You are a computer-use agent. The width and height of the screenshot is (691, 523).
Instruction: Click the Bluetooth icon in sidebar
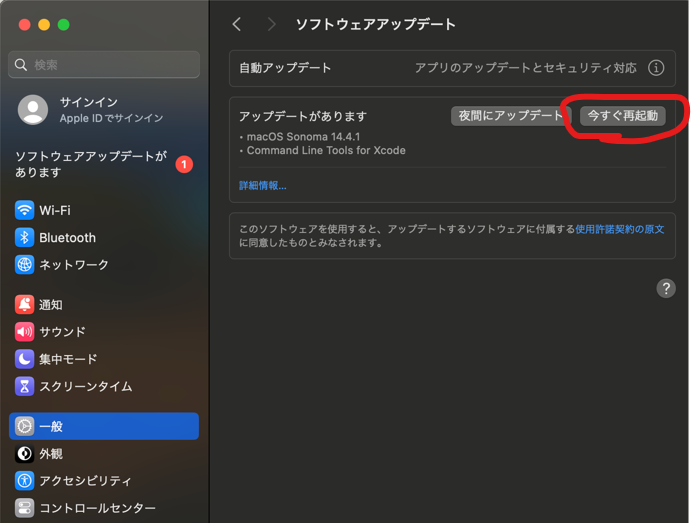click(x=24, y=237)
